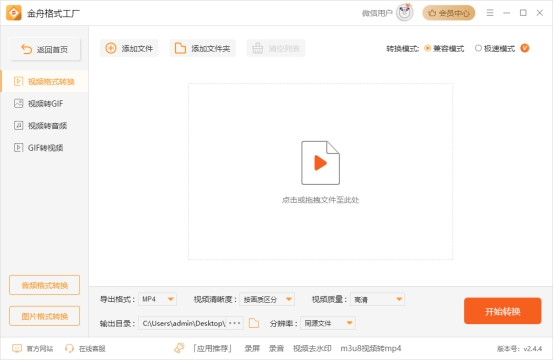Click 开始转换 to start conversion
554x360 pixels.
click(x=502, y=311)
